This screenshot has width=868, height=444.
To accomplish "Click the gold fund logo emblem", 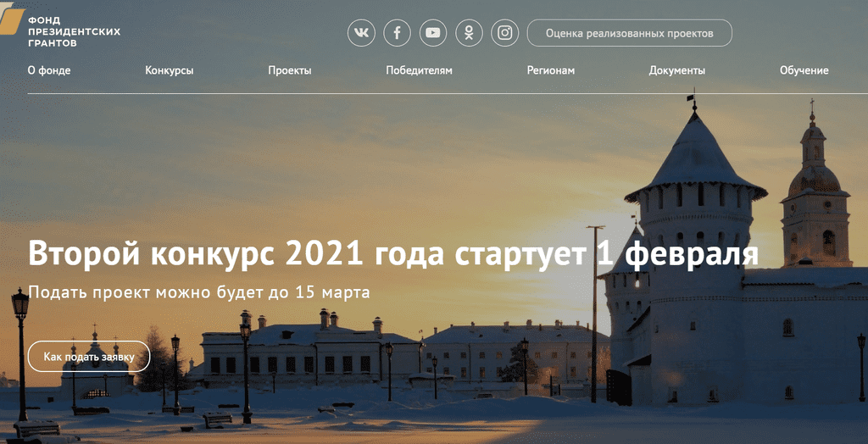I will (x=11, y=18).
